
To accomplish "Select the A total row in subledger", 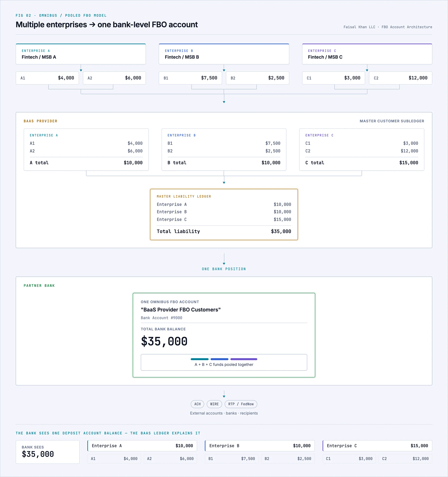I will pyautogui.click(x=86, y=163).
